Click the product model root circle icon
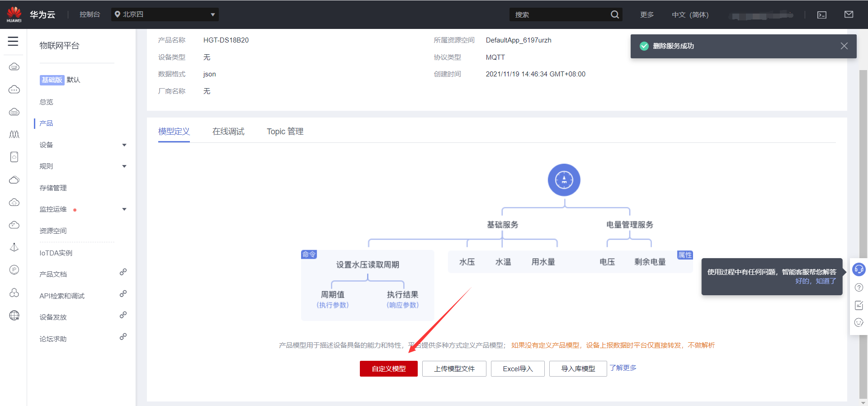The image size is (868, 406). click(564, 180)
